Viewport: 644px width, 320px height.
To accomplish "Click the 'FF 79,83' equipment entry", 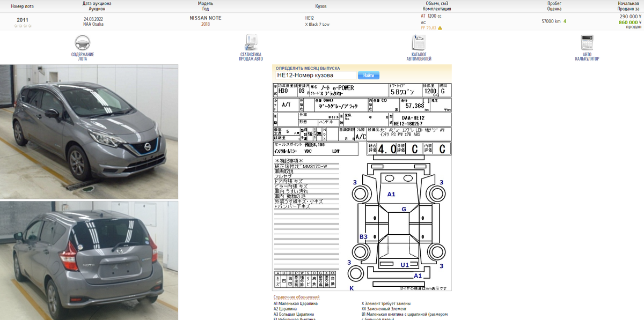I will [x=428, y=28].
